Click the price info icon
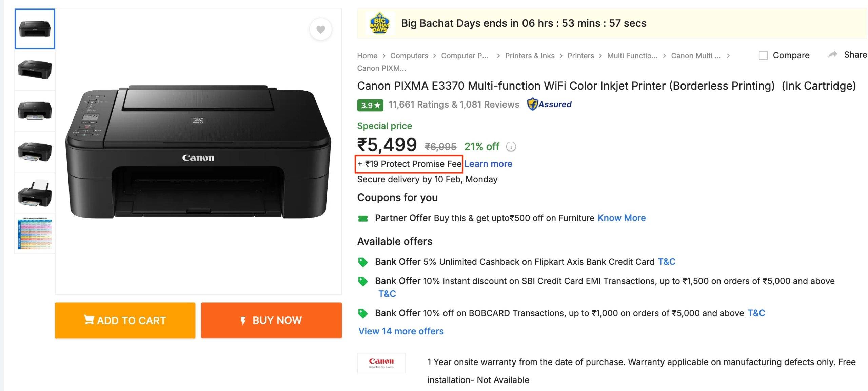 [511, 147]
